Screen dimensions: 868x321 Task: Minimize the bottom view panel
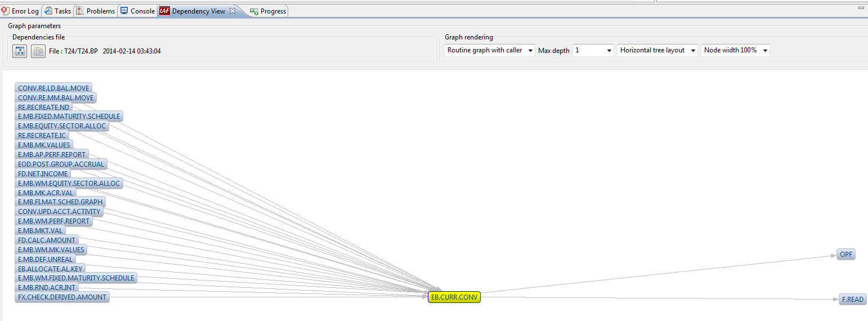(x=860, y=8)
